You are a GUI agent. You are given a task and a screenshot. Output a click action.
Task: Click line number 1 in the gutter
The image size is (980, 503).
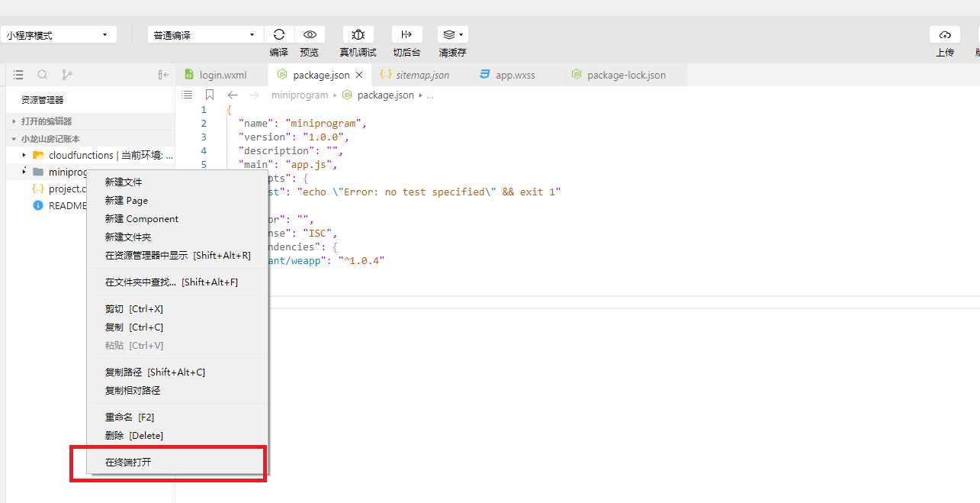204,109
